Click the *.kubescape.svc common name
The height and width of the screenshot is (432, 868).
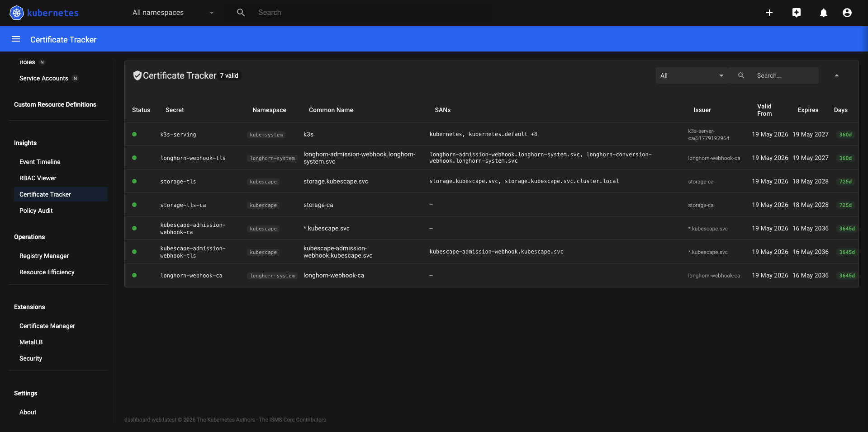pyautogui.click(x=327, y=228)
